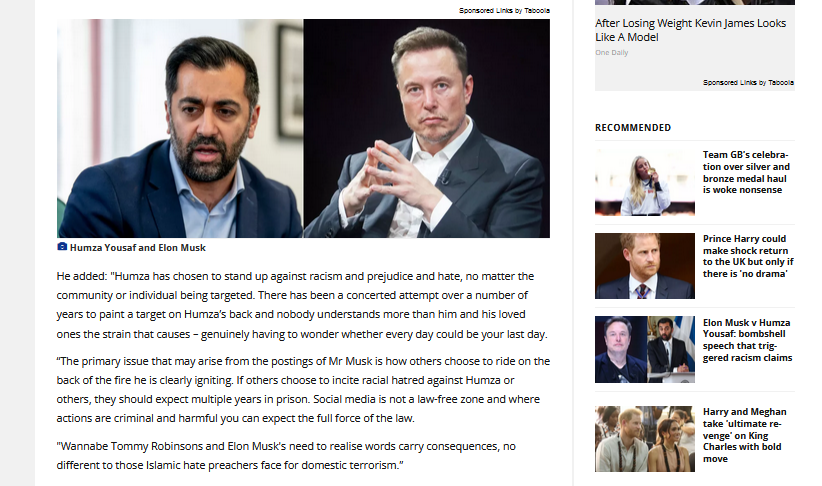822x486 pixels.
Task: Click the Sponsored Links by Taboola label above the article image
Action: [x=504, y=10]
